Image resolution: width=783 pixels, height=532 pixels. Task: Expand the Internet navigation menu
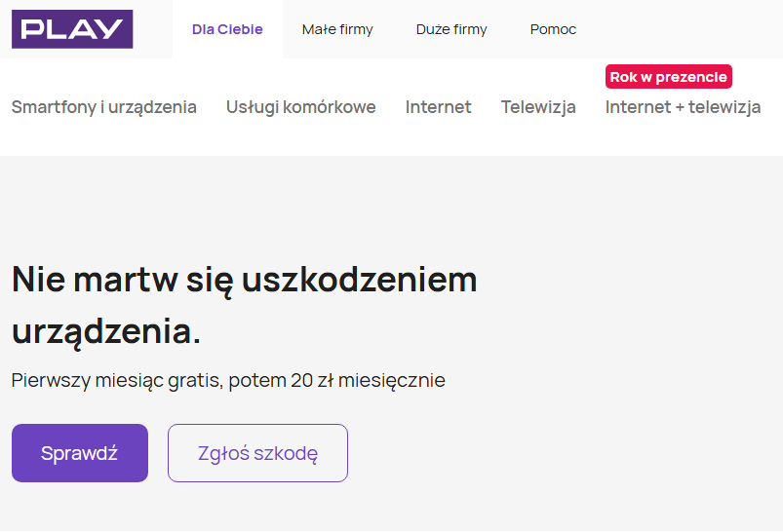438,107
